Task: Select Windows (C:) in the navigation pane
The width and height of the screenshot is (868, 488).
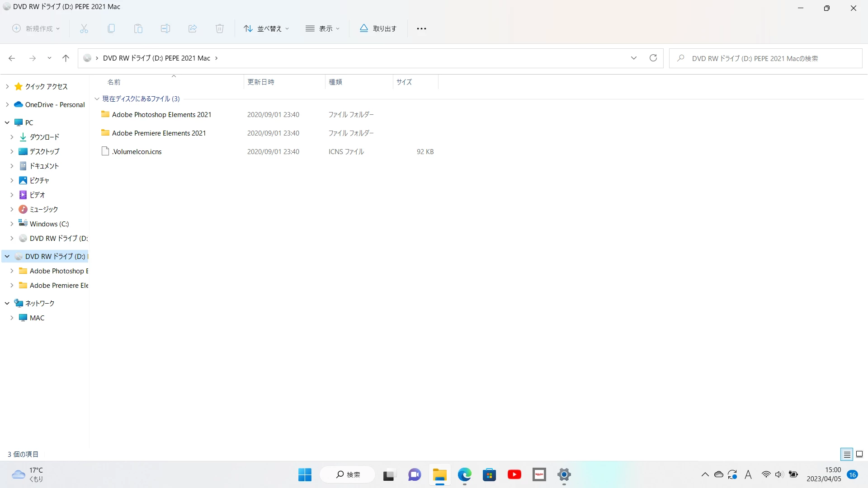Action: click(49, 224)
